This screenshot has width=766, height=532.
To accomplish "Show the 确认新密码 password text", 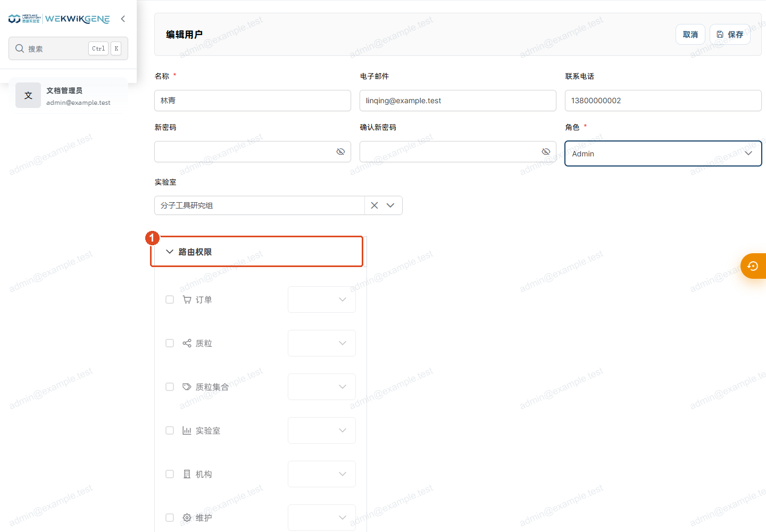I will [x=546, y=152].
